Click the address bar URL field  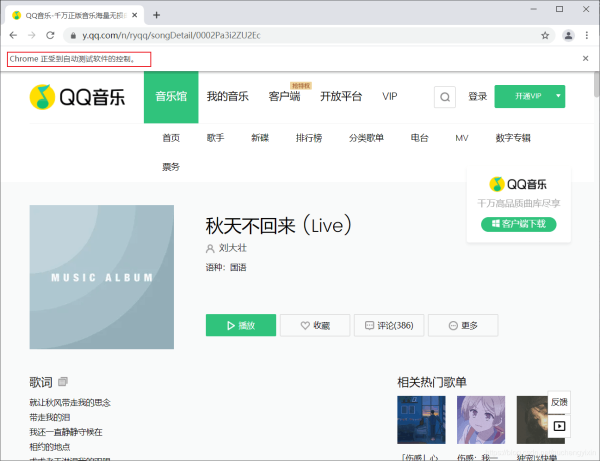click(300, 35)
